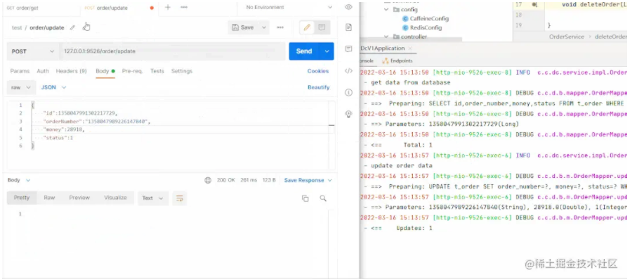Click the 261 ms response time

249,180
